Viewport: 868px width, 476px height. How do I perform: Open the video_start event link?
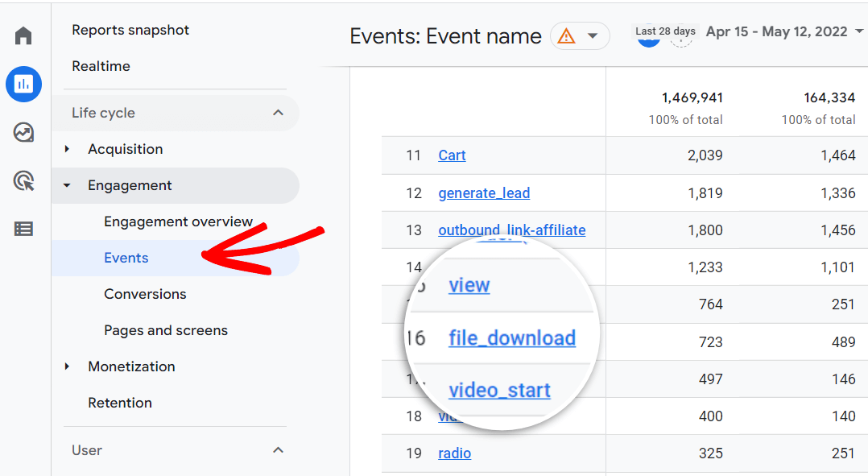tap(499, 390)
